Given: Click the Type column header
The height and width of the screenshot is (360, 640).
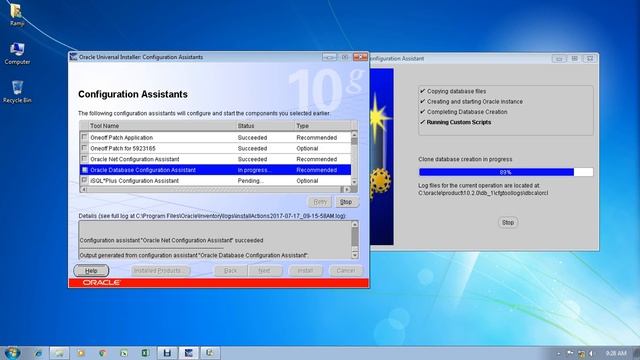Looking at the screenshot, I should (322, 126).
